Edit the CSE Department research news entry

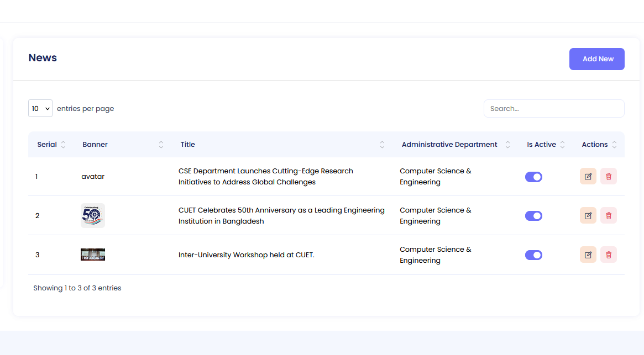tap(588, 176)
